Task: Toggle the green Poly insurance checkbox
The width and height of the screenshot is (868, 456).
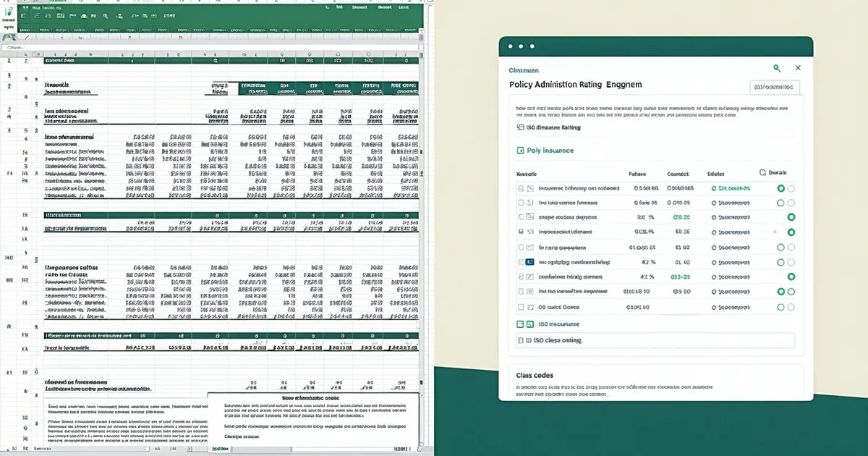Action: click(520, 151)
